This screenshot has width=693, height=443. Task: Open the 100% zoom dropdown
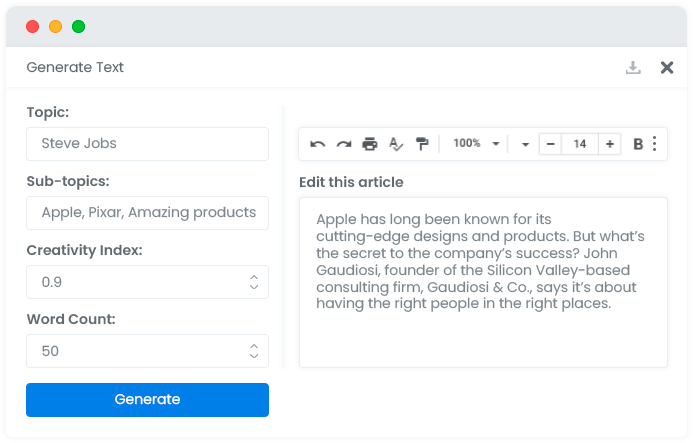coord(476,143)
